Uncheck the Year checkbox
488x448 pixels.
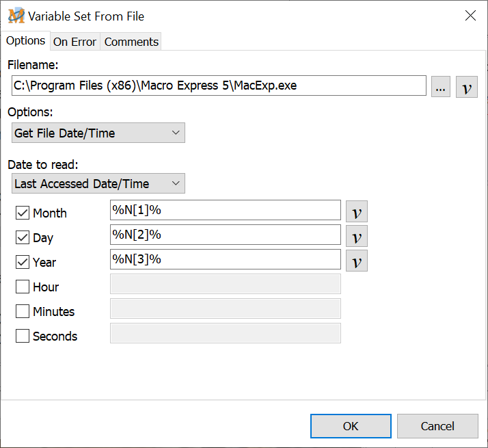(x=23, y=262)
